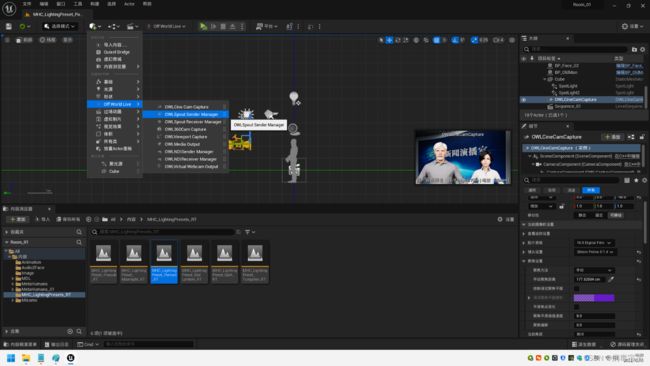Select the Mixamo folder in tree

29,300
